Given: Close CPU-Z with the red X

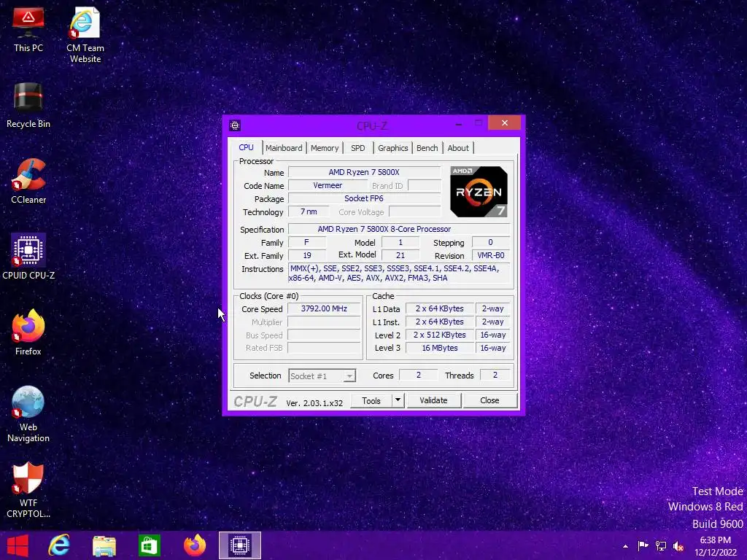Looking at the screenshot, I should (505, 122).
